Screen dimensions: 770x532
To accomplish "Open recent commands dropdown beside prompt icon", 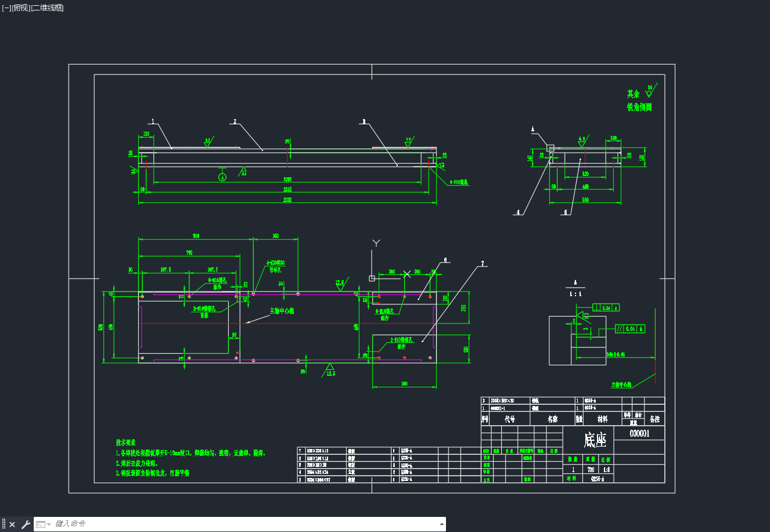I will 49,524.
